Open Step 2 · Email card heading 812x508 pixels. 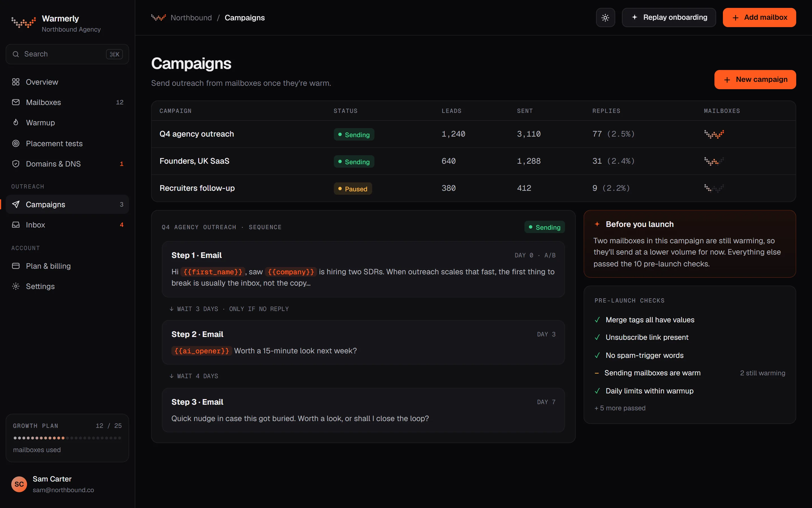(x=197, y=334)
